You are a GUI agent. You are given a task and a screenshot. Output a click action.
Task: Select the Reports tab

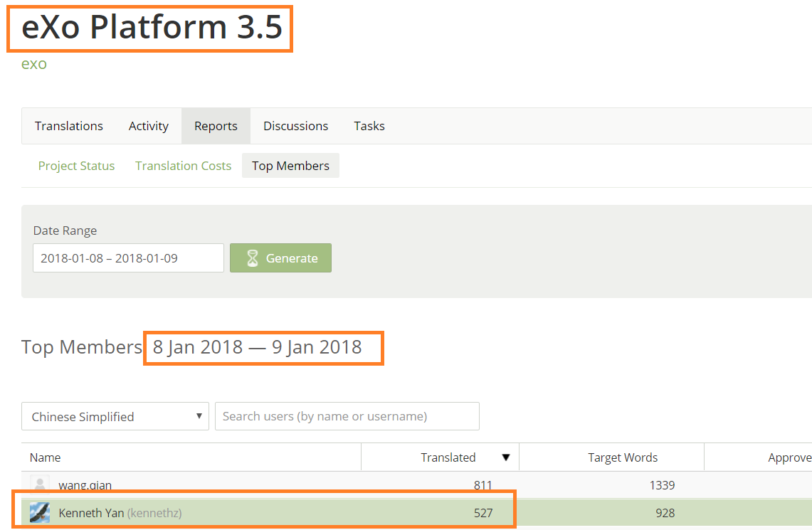[x=216, y=126]
